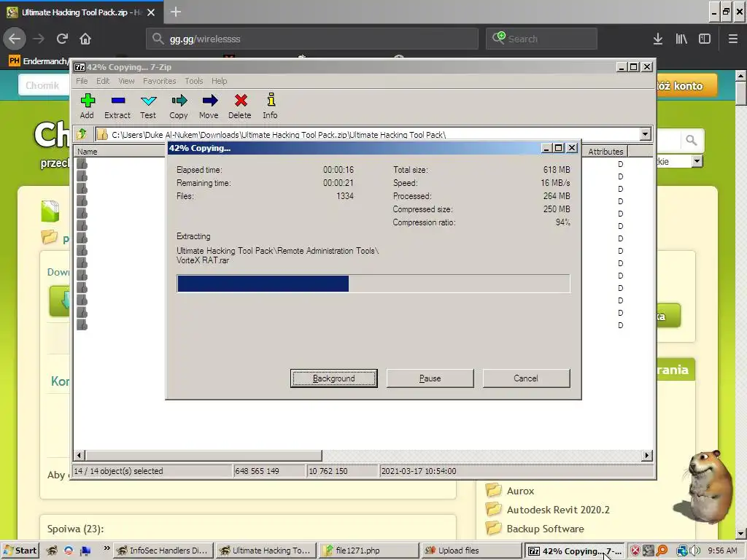Open the Firefox library icon
This screenshot has height=560, width=747.
tap(681, 39)
